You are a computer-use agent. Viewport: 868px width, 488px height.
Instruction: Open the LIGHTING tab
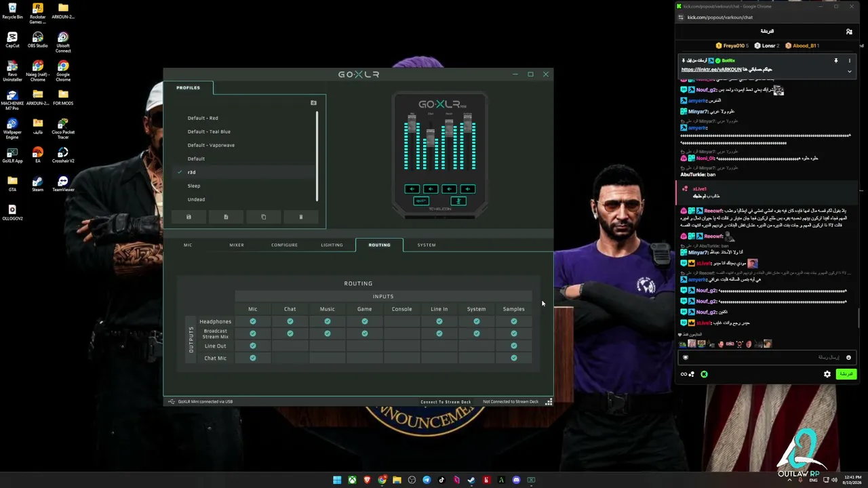coord(332,245)
